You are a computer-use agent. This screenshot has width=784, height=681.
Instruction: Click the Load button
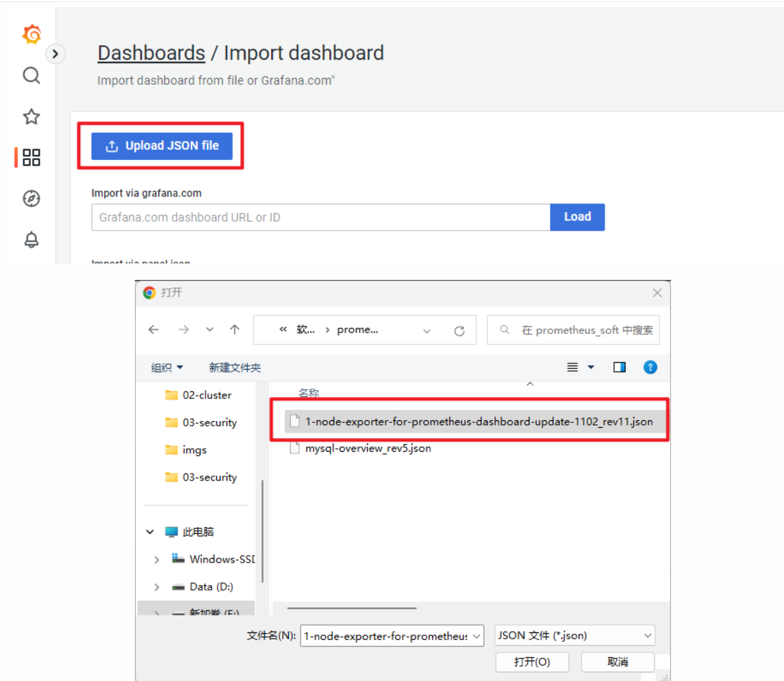click(x=577, y=217)
